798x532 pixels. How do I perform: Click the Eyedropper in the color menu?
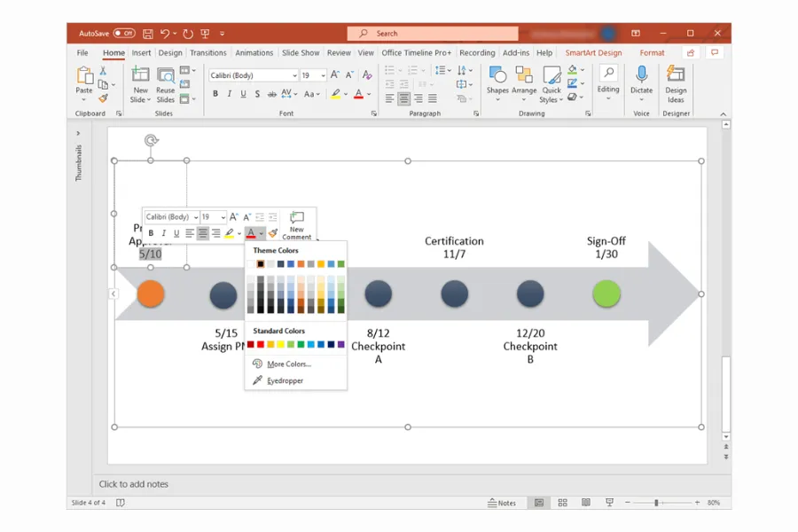[x=284, y=379]
